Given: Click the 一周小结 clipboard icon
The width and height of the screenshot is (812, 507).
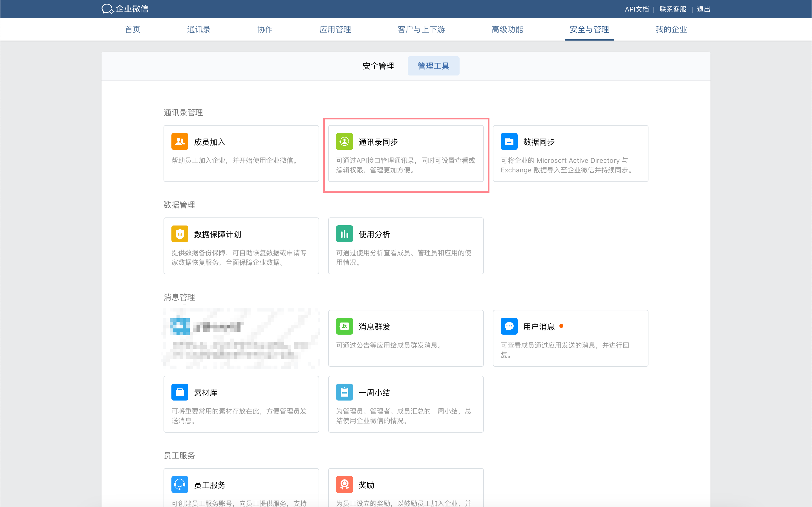Looking at the screenshot, I should click(x=344, y=392).
